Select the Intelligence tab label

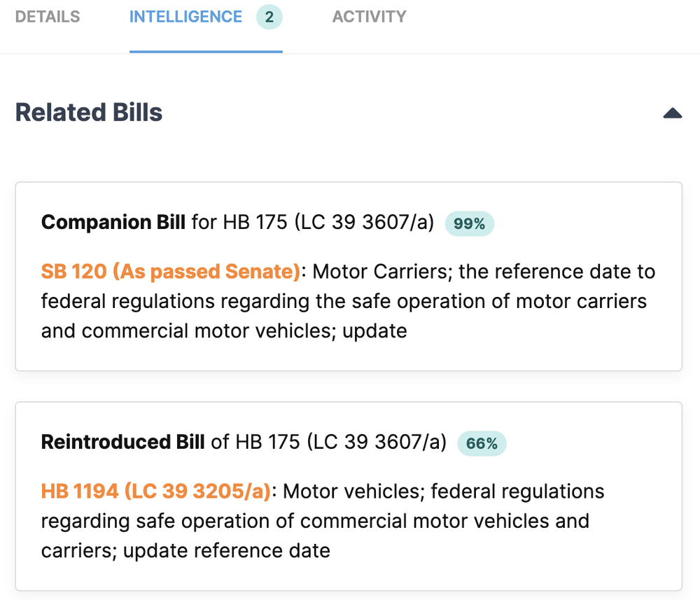[185, 17]
